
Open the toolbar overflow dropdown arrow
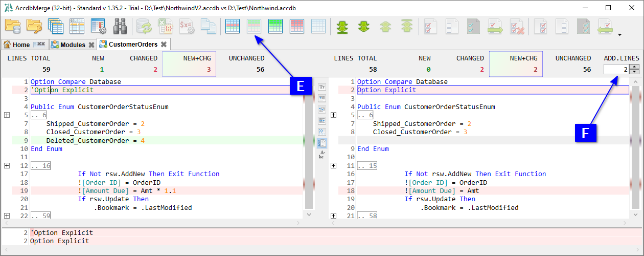(620, 34)
